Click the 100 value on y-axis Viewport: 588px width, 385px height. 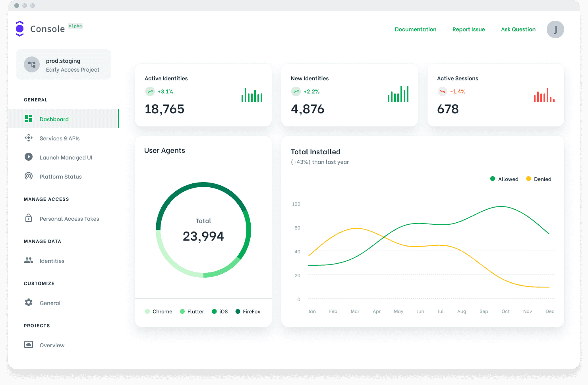296,204
